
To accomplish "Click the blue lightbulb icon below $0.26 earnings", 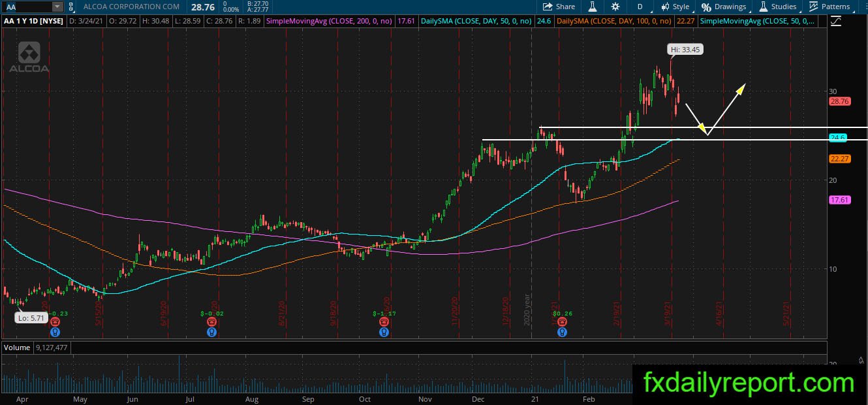I will coord(562,332).
